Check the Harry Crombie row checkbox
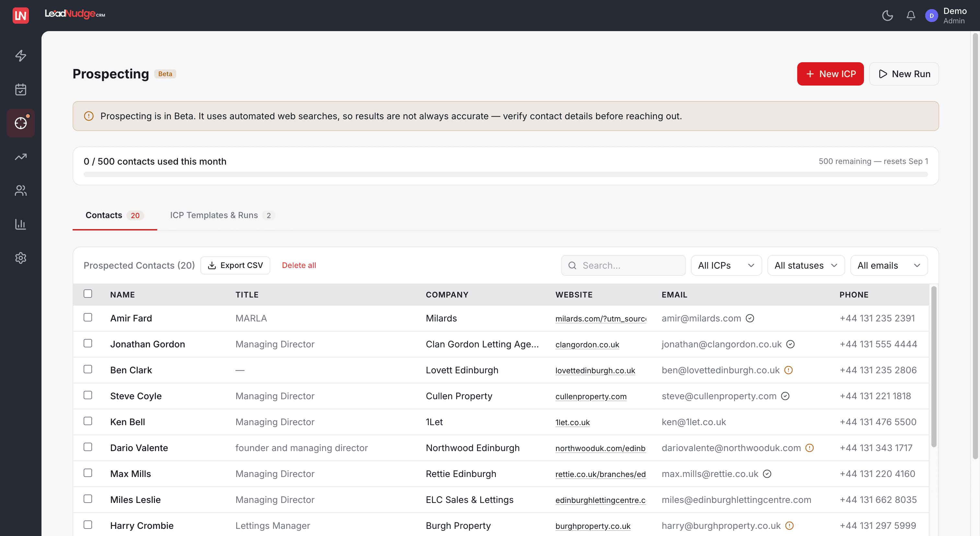980x536 pixels. point(88,524)
